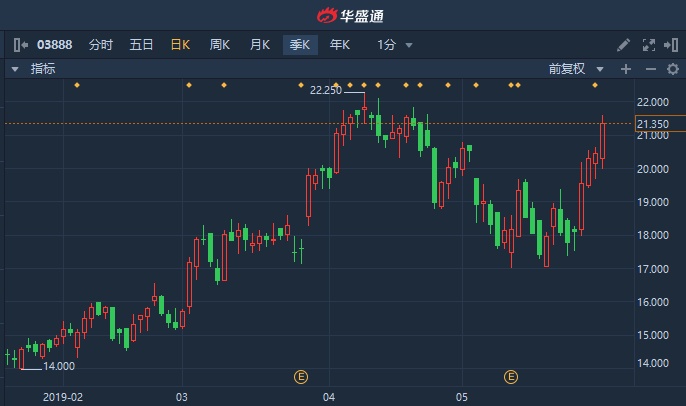Select the 周K weekly candlestick tab
The image size is (686, 406).
[220, 45]
